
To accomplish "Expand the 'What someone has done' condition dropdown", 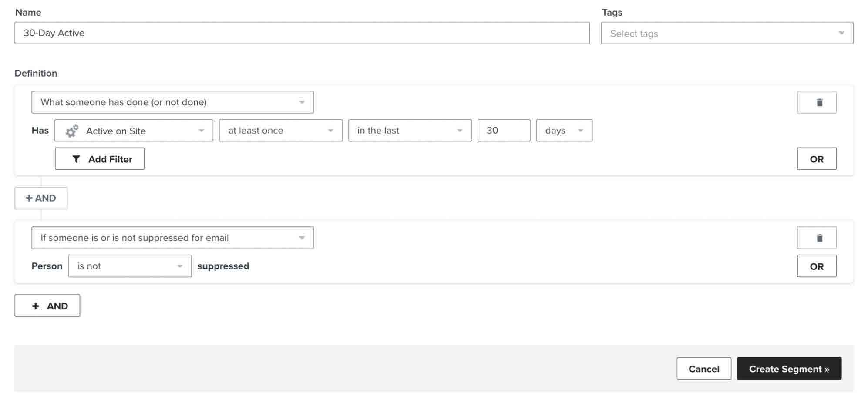I will click(x=172, y=102).
